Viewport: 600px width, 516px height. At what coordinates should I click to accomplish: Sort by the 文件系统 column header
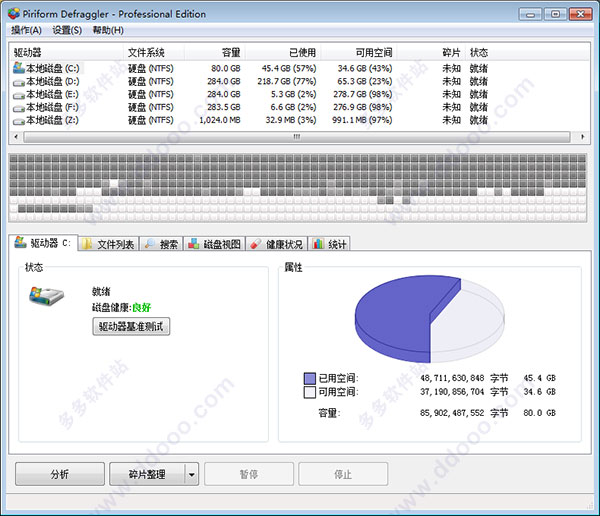click(154, 52)
